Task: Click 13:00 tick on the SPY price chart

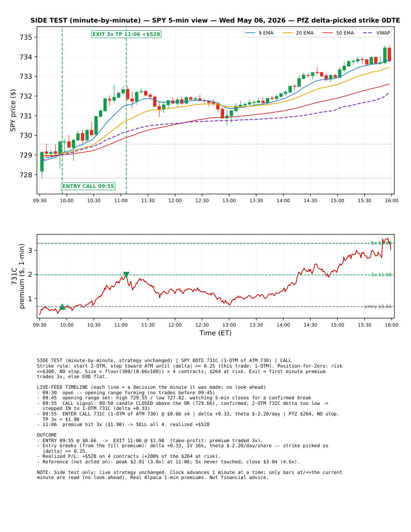Action: coord(229,200)
